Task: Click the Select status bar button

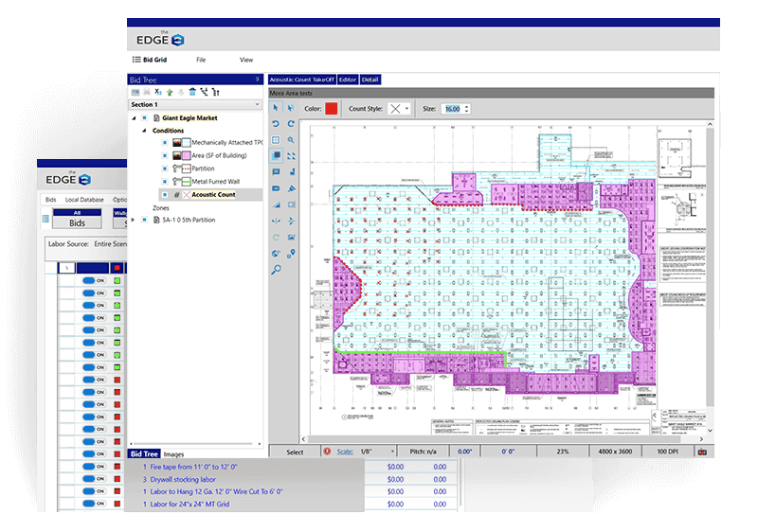Action: [x=295, y=452]
